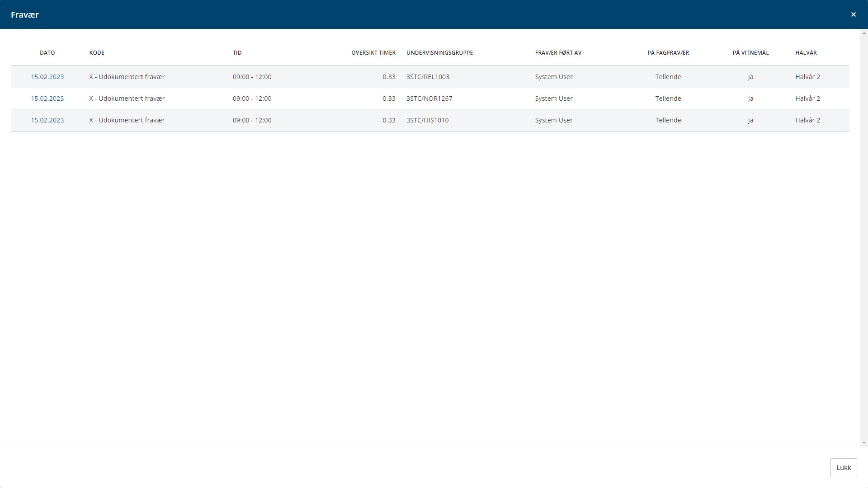Select the 3STC/NOR1267 group cell
Viewport: 868px width, 488px height.
coord(429,99)
